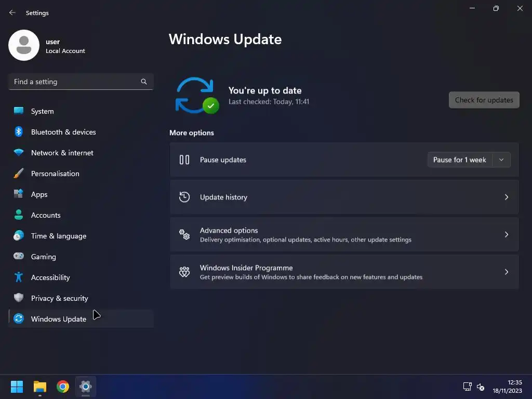
Task: Open the Windows Start button
Action: [x=17, y=386]
